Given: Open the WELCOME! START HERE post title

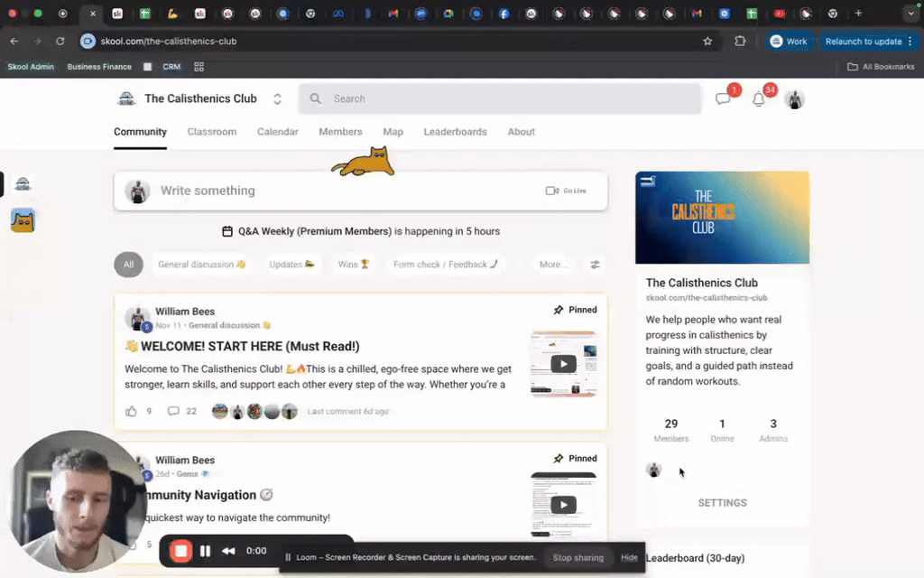Looking at the screenshot, I should pos(242,346).
